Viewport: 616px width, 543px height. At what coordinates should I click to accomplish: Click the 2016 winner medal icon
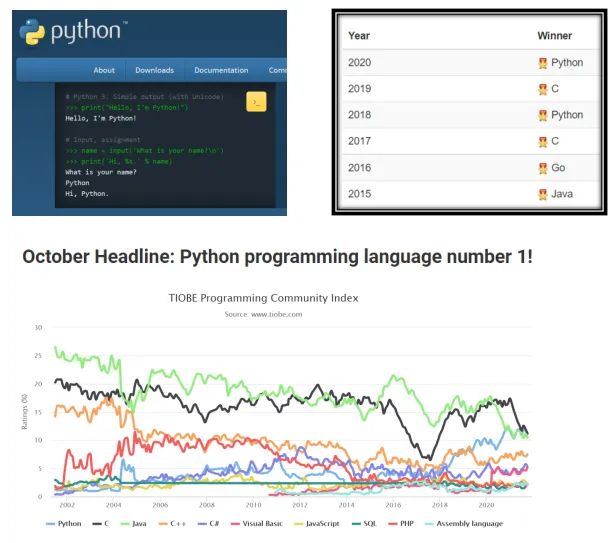pyautogui.click(x=543, y=168)
